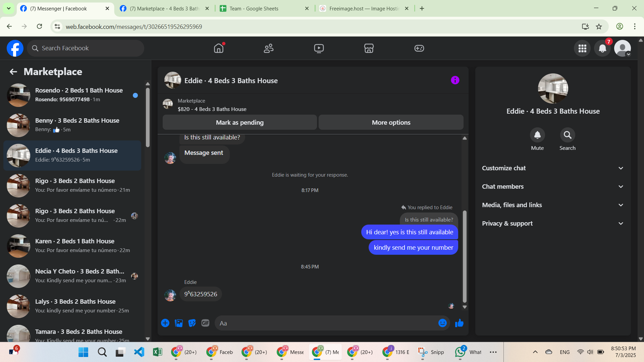644x362 pixels.
Task: Open the Facebook Gaming controller icon
Action: pyautogui.click(x=419, y=48)
